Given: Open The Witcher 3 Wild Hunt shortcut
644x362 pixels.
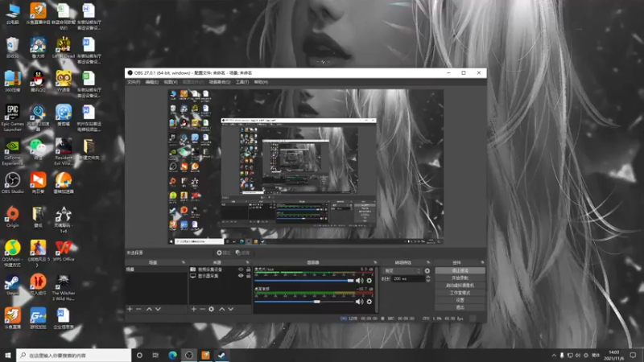Looking at the screenshot, I should click(x=64, y=287).
